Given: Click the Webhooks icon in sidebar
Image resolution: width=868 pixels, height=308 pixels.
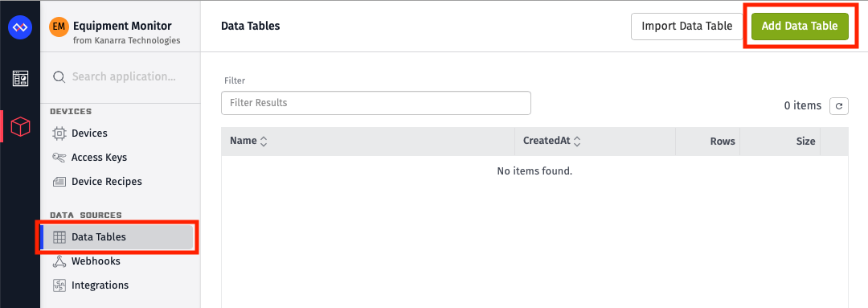Looking at the screenshot, I should 59,261.
